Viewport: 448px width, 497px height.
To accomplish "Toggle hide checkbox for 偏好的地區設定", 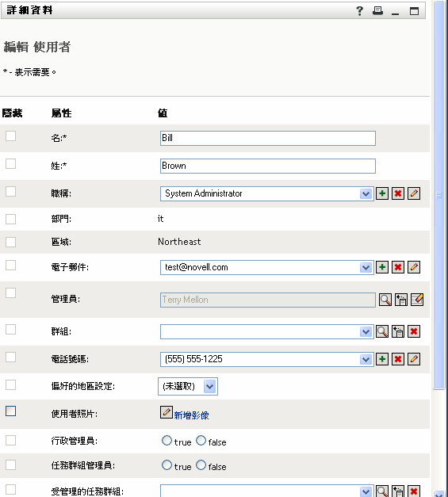I will (x=11, y=385).
